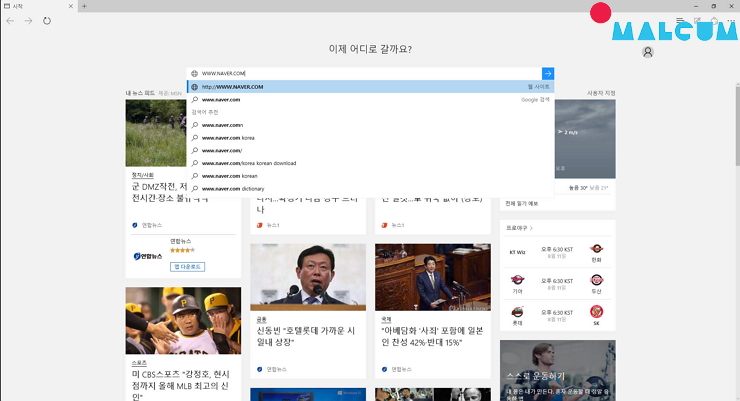Open a new tab with the plus icon
The image size is (740, 401).
(x=84, y=6)
